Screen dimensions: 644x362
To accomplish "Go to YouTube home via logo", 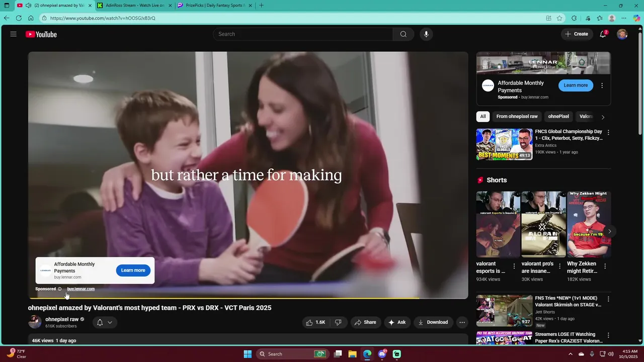I will pyautogui.click(x=41, y=34).
